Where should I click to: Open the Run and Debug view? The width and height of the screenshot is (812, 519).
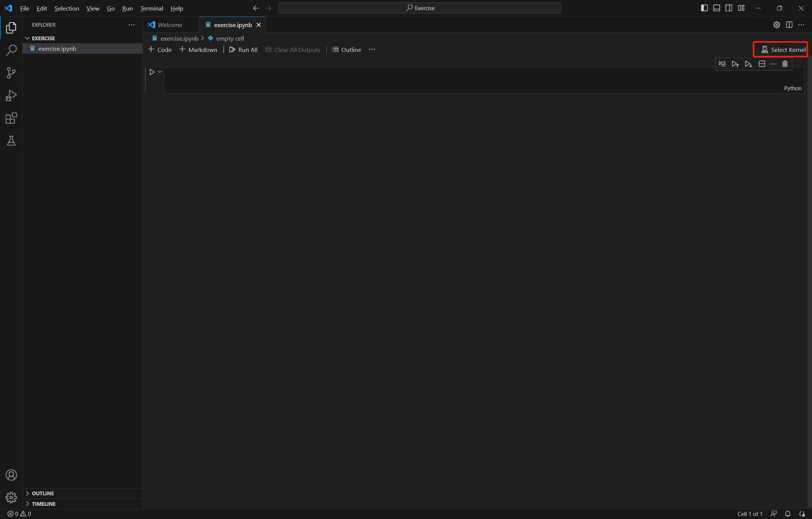click(x=11, y=96)
